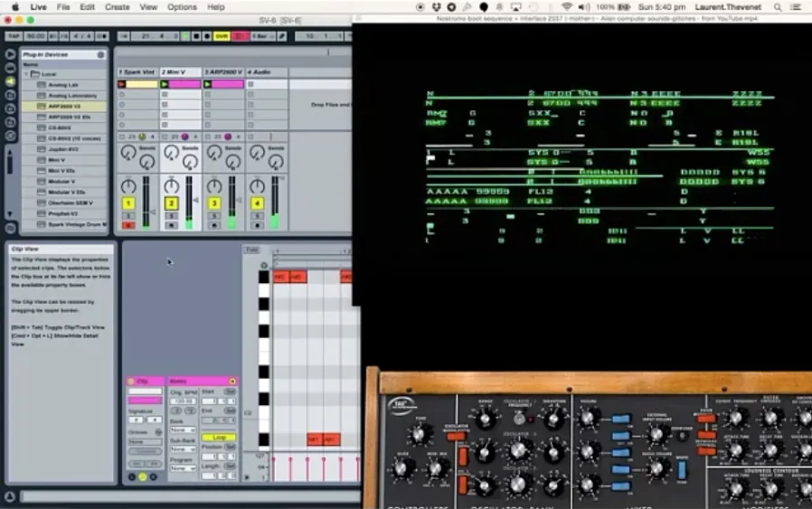Collapse the Local folder in plug-in browser

26,74
